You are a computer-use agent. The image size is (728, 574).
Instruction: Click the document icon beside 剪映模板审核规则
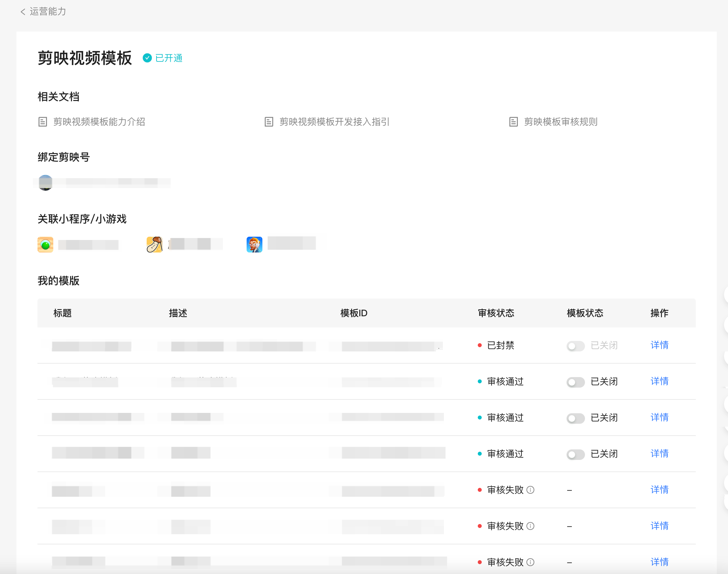coord(514,122)
